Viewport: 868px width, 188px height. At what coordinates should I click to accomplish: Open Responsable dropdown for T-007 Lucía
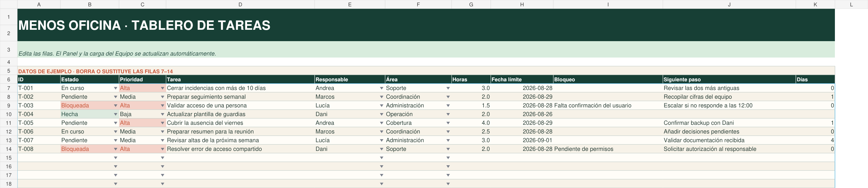382,141
